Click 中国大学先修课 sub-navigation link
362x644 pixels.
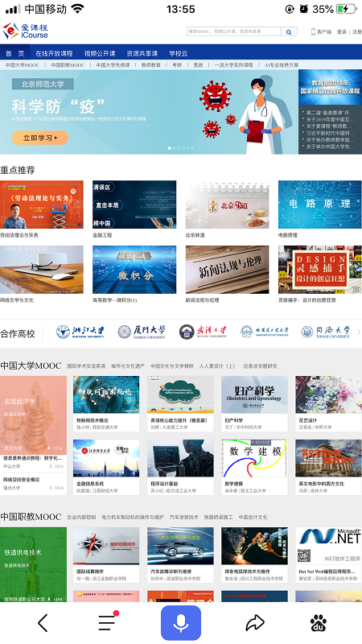click(x=113, y=65)
